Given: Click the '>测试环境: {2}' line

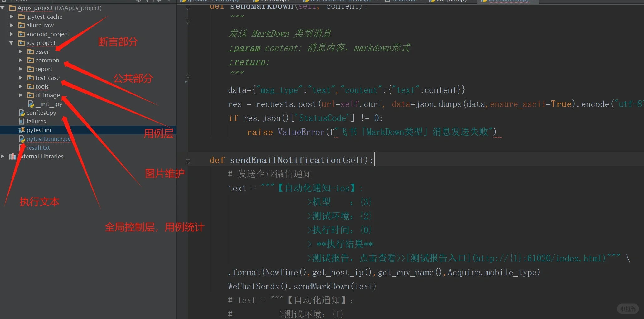Looking at the screenshot, I should 339,216.
